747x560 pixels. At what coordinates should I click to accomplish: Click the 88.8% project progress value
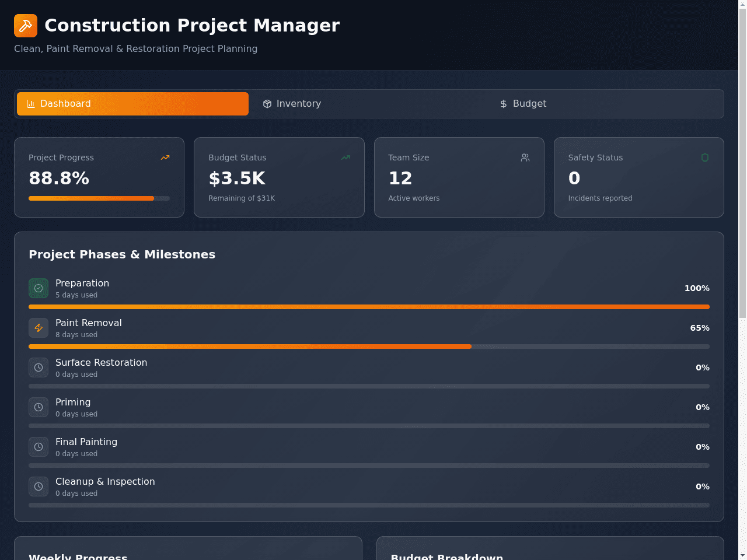tap(59, 178)
